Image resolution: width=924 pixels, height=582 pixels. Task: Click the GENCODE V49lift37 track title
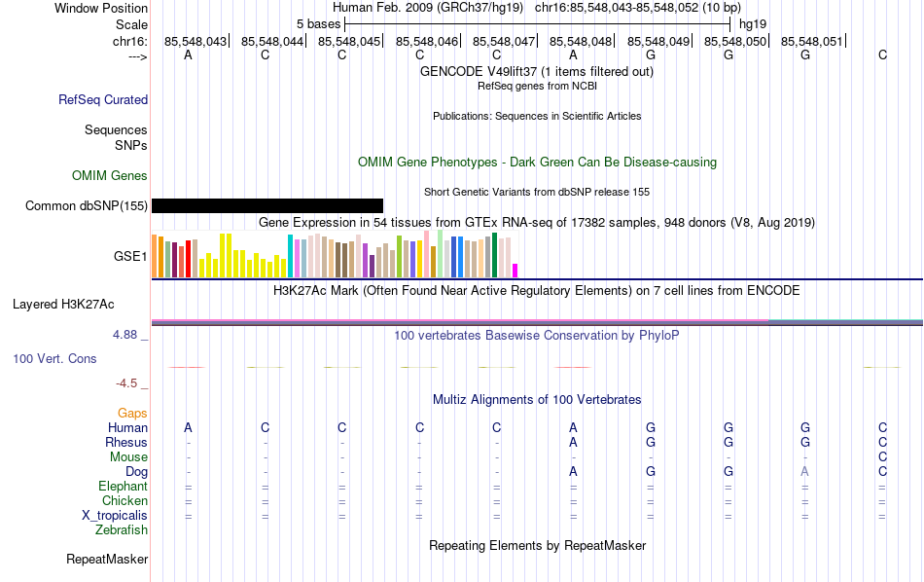click(537, 71)
